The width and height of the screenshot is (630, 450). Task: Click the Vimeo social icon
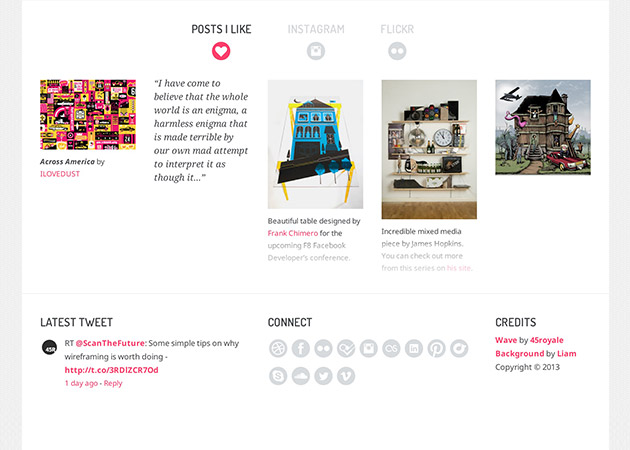coord(346,376)
